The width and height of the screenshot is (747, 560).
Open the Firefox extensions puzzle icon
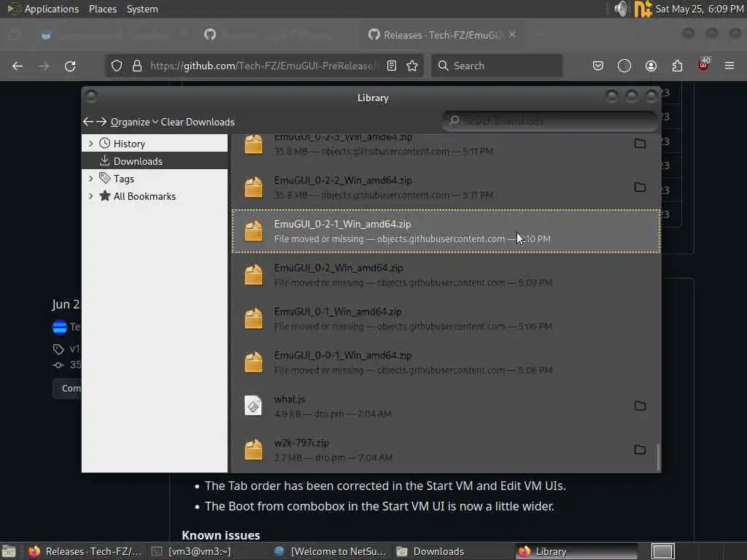[677, 66]
